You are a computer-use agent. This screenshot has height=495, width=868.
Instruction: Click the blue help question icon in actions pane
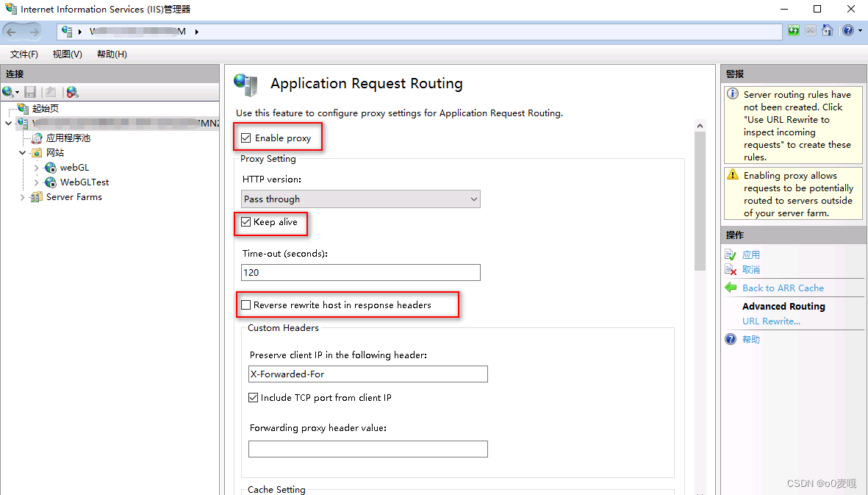(731, 339)
